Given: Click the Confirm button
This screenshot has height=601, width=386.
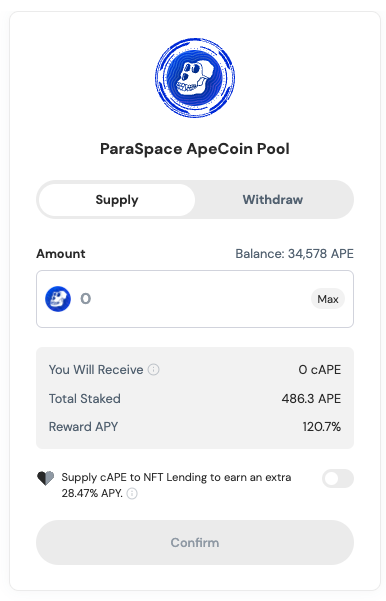Looking at the screenshot, I should point(195,542).
